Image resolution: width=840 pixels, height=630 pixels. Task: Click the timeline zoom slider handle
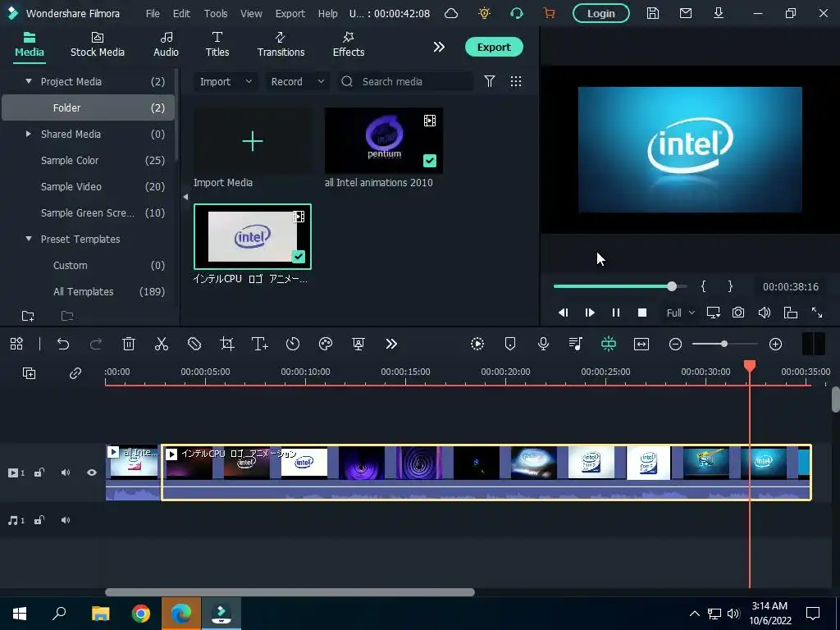pyautogui.click(x=724, y=344)
